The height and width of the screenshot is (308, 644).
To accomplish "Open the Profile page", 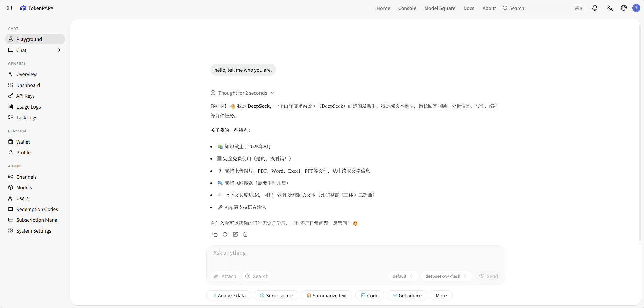I will [35, 152].
